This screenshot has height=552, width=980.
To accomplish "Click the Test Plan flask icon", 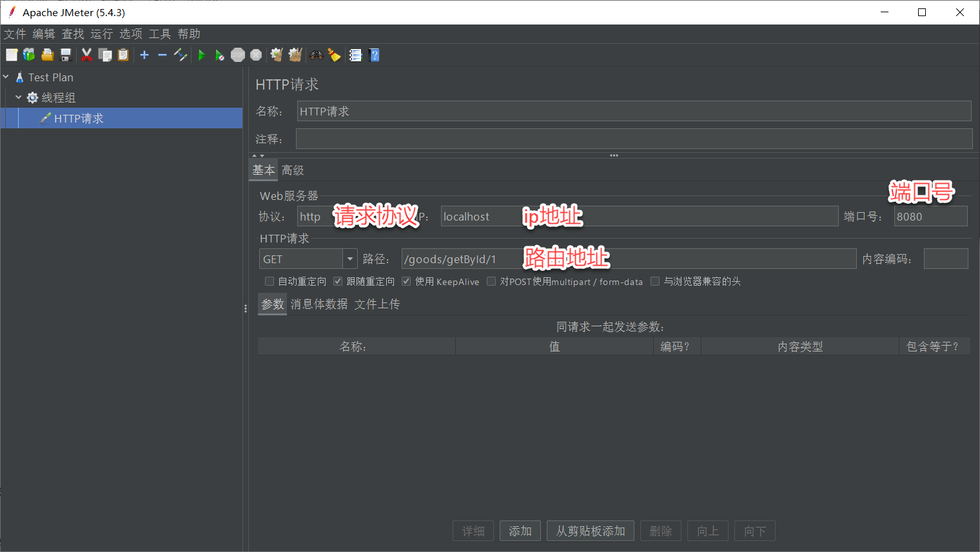I will [x=20, y=77].
